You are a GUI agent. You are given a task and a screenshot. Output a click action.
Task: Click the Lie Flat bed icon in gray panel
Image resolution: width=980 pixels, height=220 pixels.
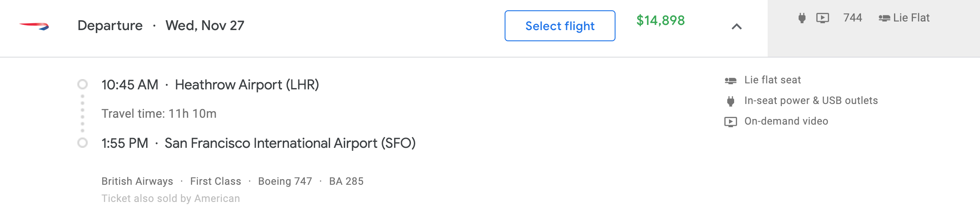(x=884, y=18)
